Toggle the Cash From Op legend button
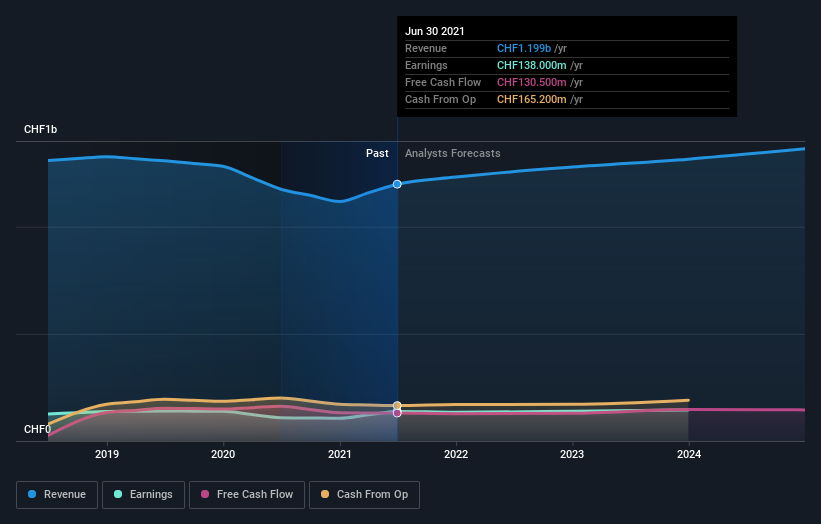This screenshot has width=821, height=524. pyautogui.click(x=364, y=495)
